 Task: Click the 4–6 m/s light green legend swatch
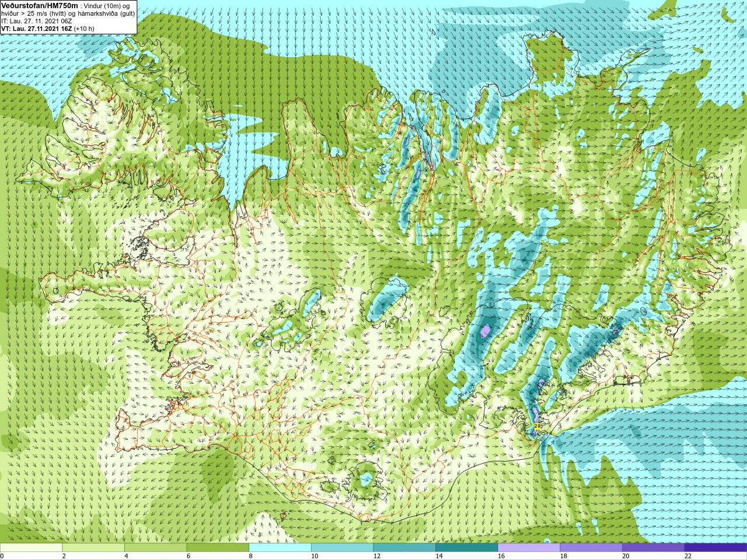(x=155, y=548)
